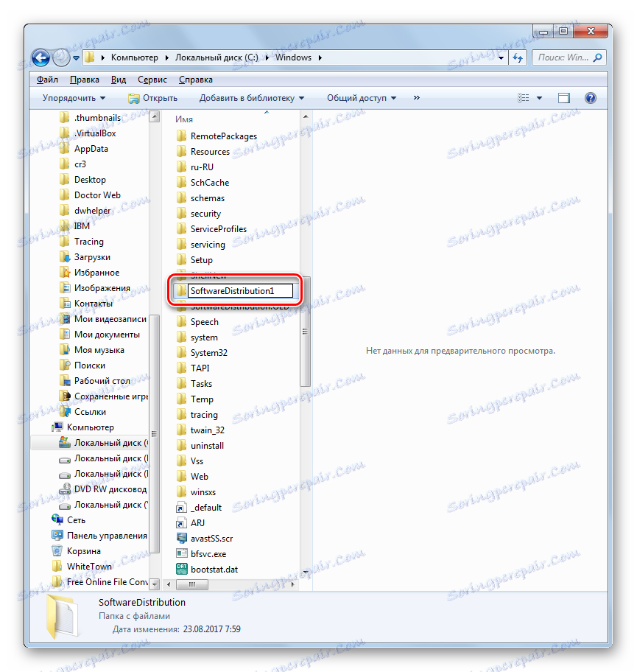Click SoftwareDistribution folder thumbnail in details pane
The image size is (637, 672).
click(x=63, y=616)
